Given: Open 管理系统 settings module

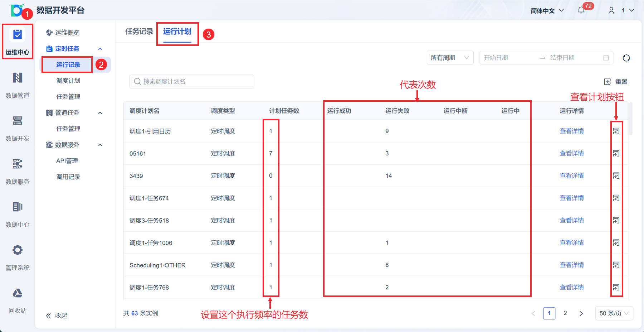Looking at the screenshot, I should (x=17, y=257).
